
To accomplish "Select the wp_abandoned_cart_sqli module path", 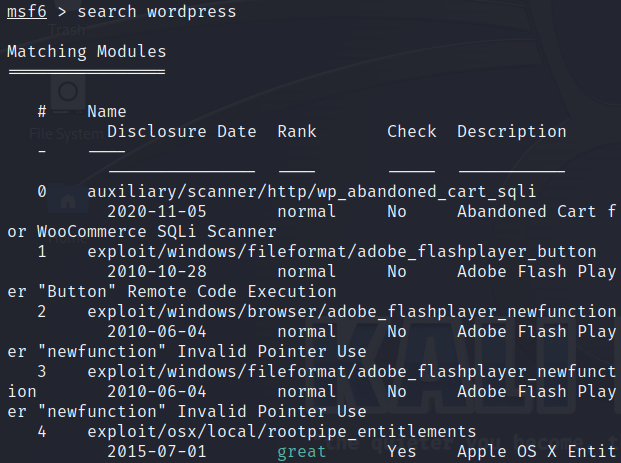I will coord(311,192).
